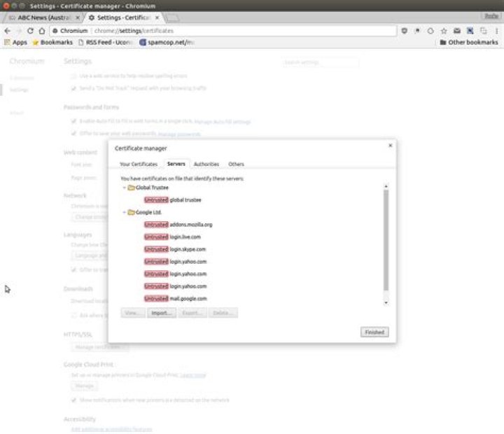Reload the page with the refresh icon
This screenshot has width=504, height=434.
30,31
